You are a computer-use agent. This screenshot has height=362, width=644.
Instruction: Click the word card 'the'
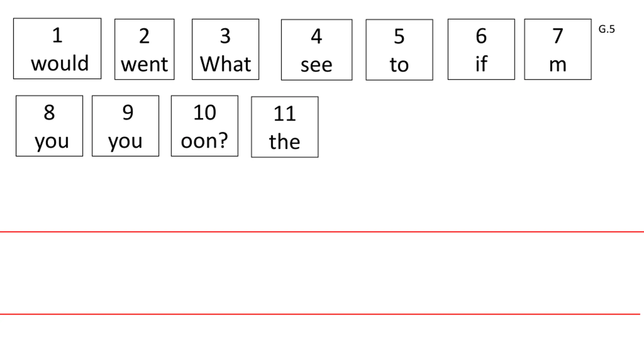click(285, 127)
